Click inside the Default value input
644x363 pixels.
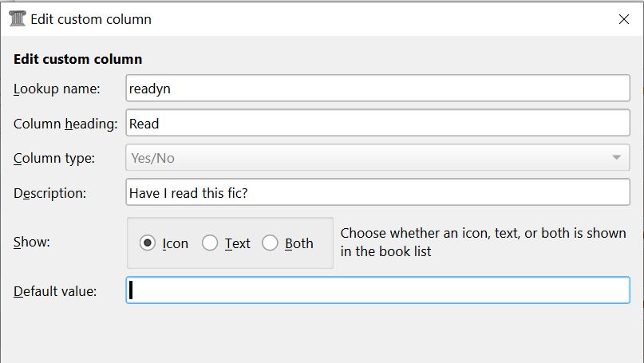[377, 290]
